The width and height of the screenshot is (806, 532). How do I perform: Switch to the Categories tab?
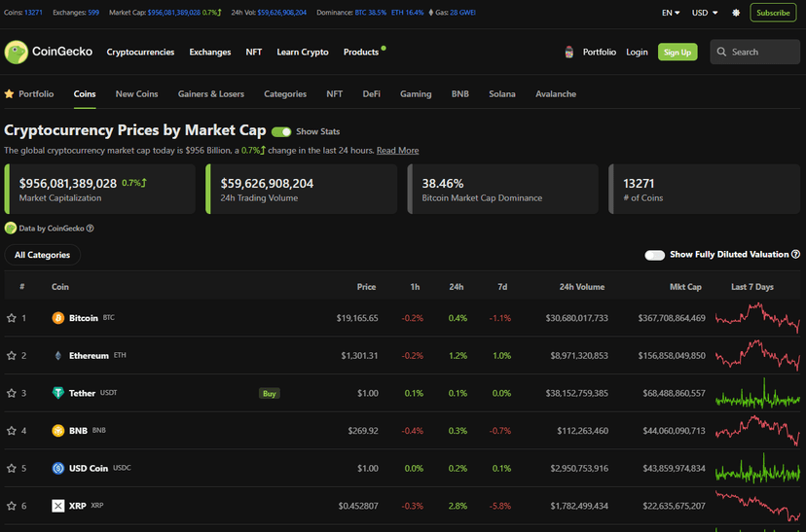[285, 94]
